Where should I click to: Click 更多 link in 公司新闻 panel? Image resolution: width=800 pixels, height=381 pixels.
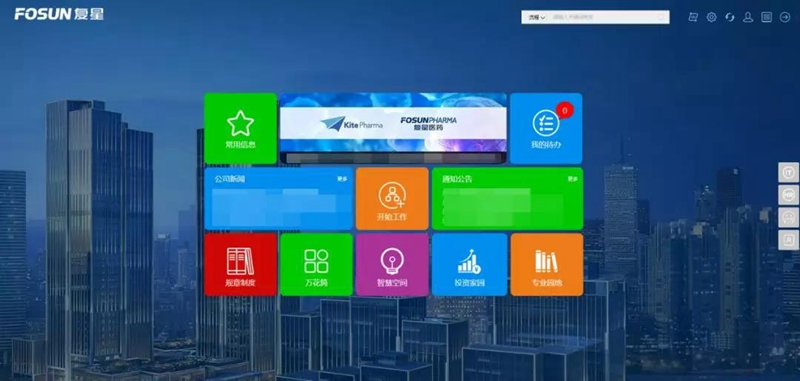(x=342, y=179)
